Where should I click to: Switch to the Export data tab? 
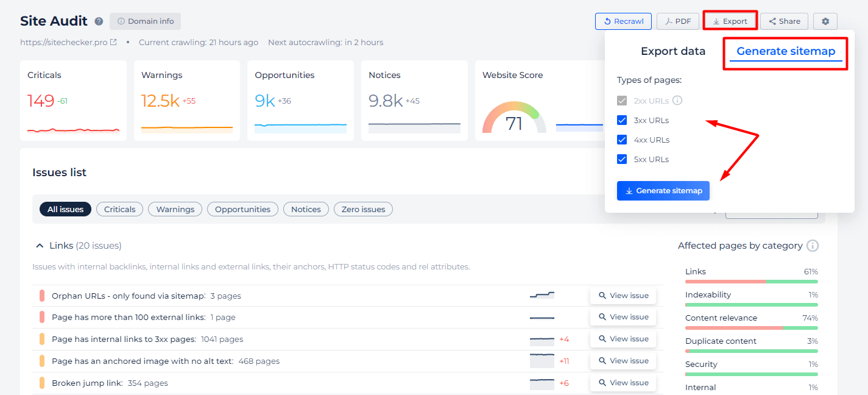point(672,51)
